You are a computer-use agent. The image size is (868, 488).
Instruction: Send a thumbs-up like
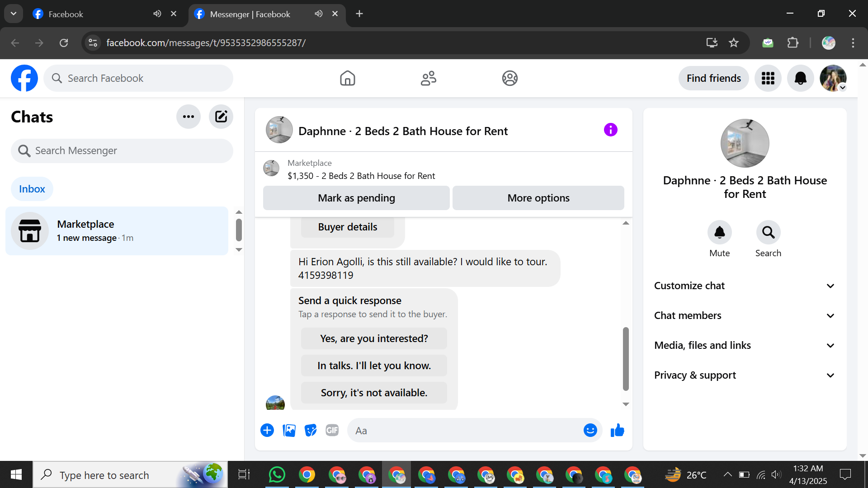click(x=618, y=430)
